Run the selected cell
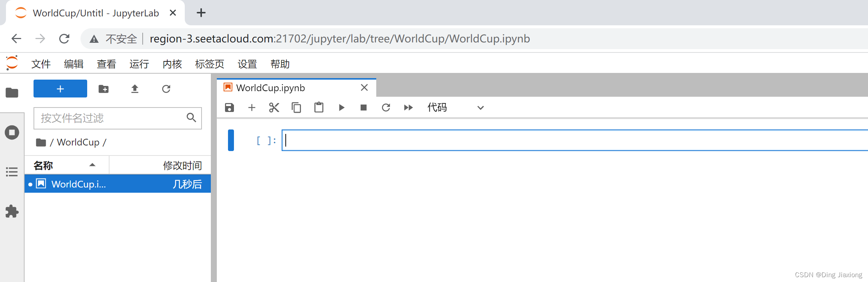The width and height of the screenshot is (868, 282). point(342,108)
